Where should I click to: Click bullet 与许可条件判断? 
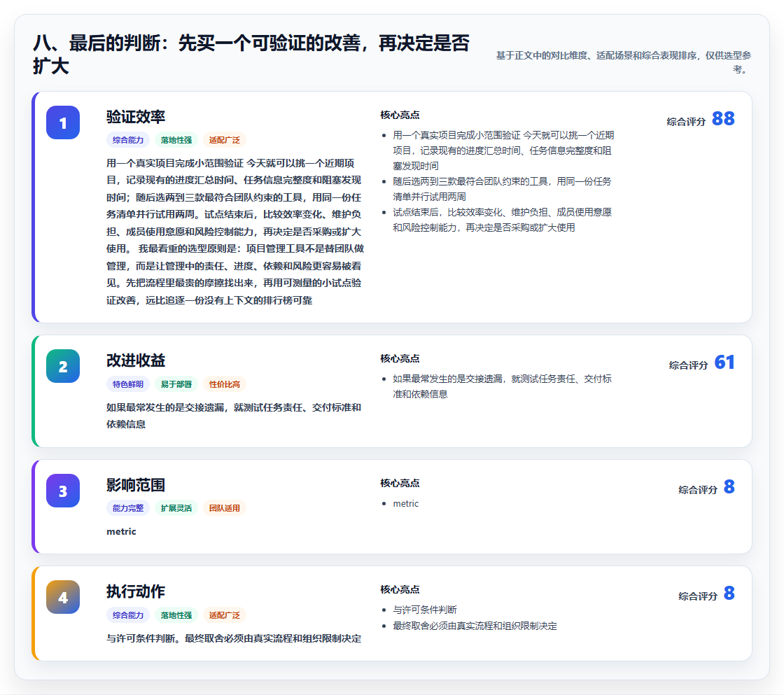[424, 610]
